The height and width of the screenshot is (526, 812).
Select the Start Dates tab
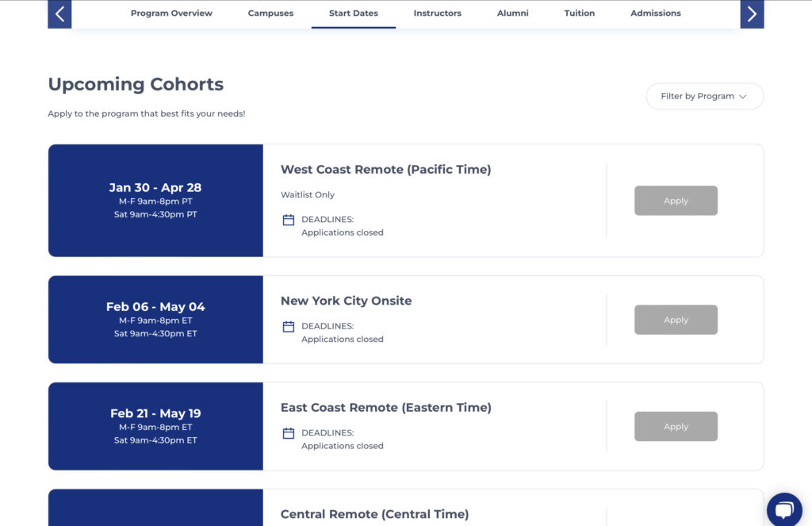[354, 13]
